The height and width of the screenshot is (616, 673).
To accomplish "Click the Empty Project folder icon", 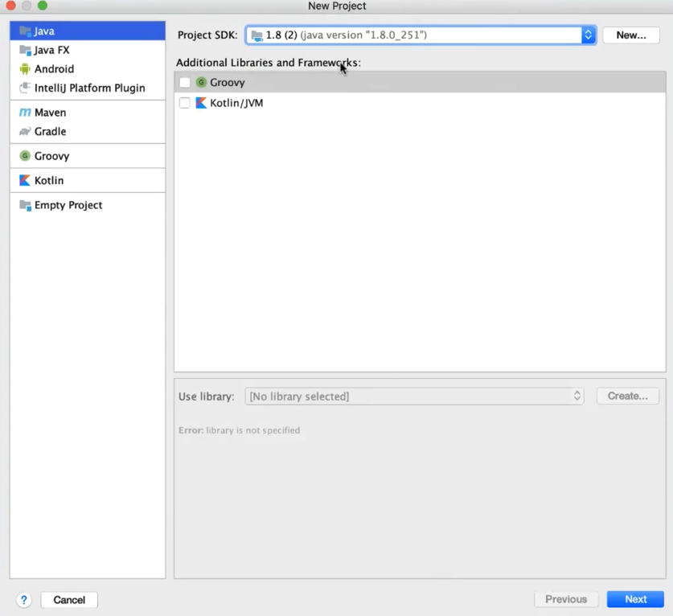I will (x=25, y=205).
